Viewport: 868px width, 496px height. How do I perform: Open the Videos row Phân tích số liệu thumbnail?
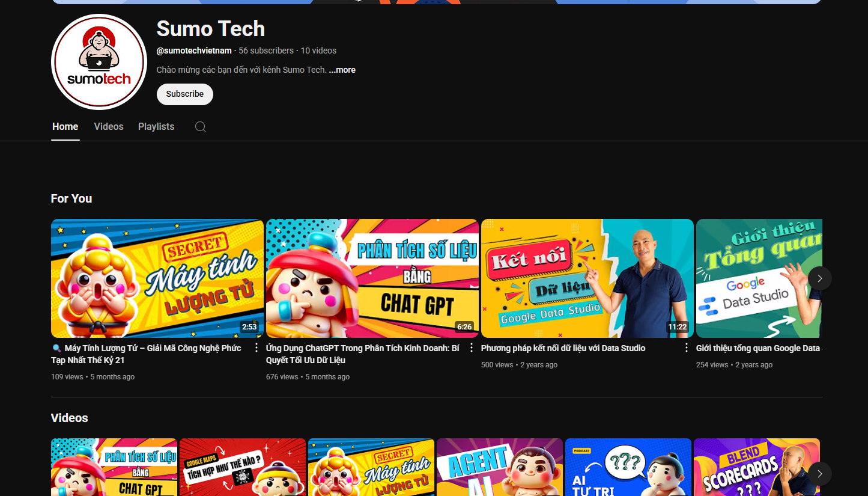pos(114,467)
